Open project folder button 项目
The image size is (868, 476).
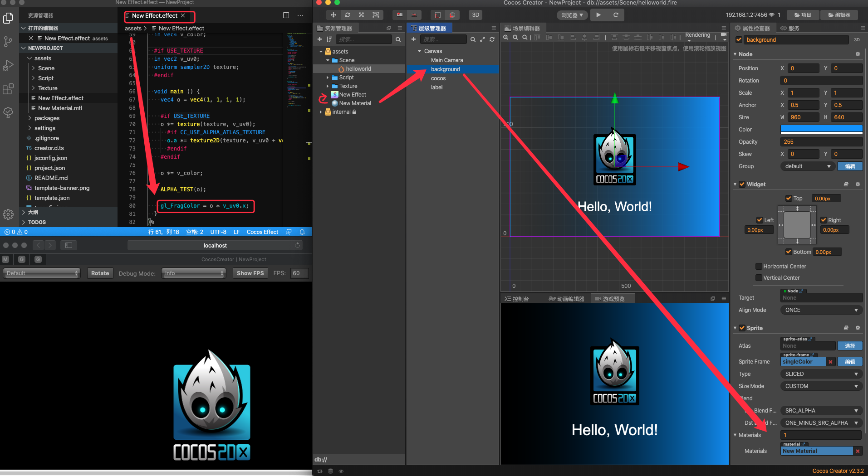803,15
